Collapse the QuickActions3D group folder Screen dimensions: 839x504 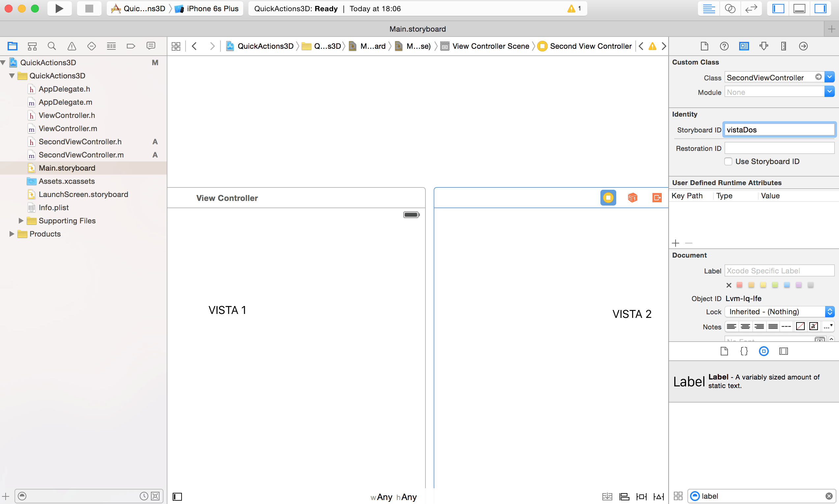[x=12, y=76]
